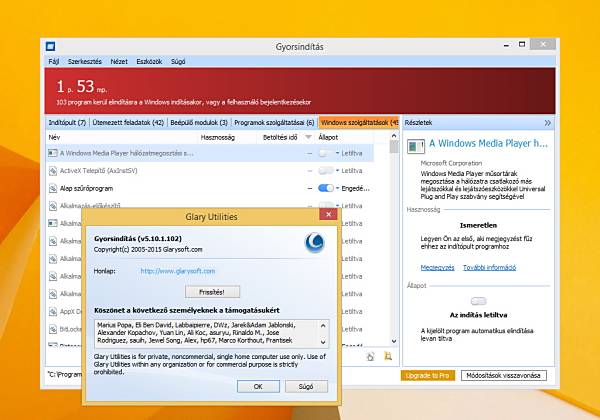600x420 pixels.
Task: Click the credits list scroll up arrow
Action: click(x=323, y=326)
